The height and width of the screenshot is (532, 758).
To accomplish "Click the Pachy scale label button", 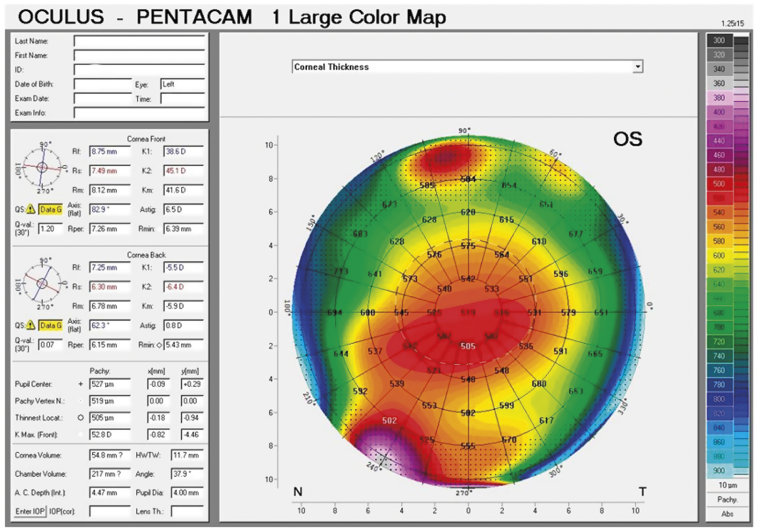I will point(727,499).
